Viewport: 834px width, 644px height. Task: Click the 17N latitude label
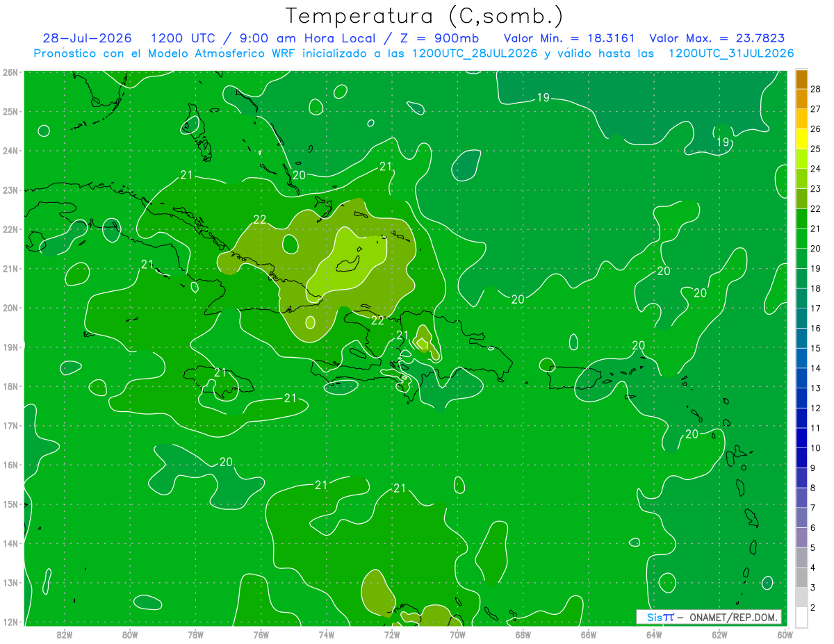click(10, 426)
